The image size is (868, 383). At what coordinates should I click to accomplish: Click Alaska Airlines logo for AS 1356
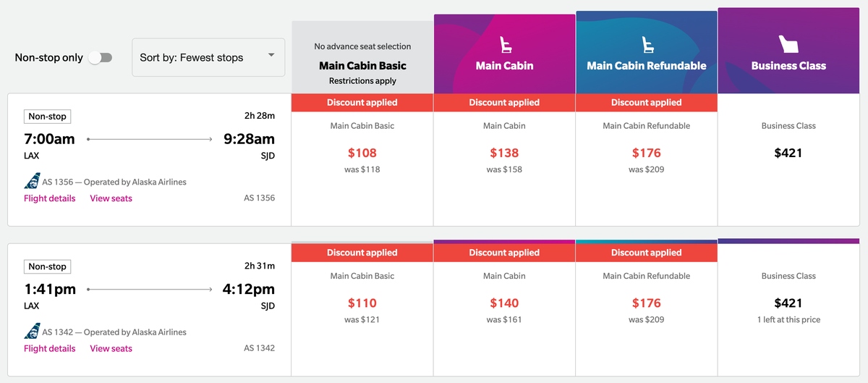(x=32, y=182)
